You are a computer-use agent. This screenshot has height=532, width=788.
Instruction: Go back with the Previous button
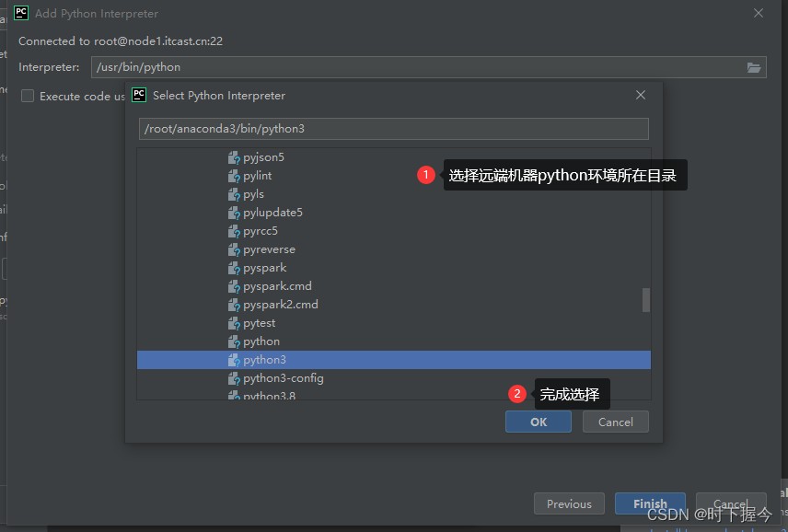pos(569,503)
